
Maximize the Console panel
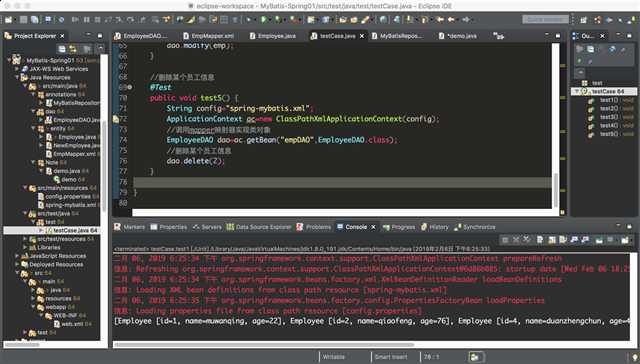pyautogui.click(x=629, y=226)
